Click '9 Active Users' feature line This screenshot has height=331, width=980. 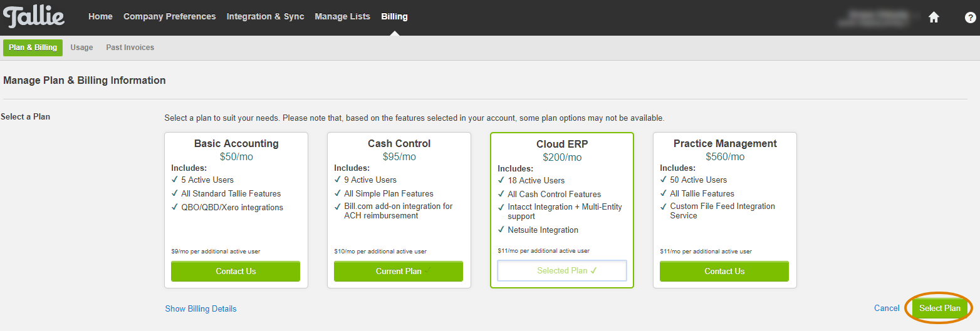[370, 180]
